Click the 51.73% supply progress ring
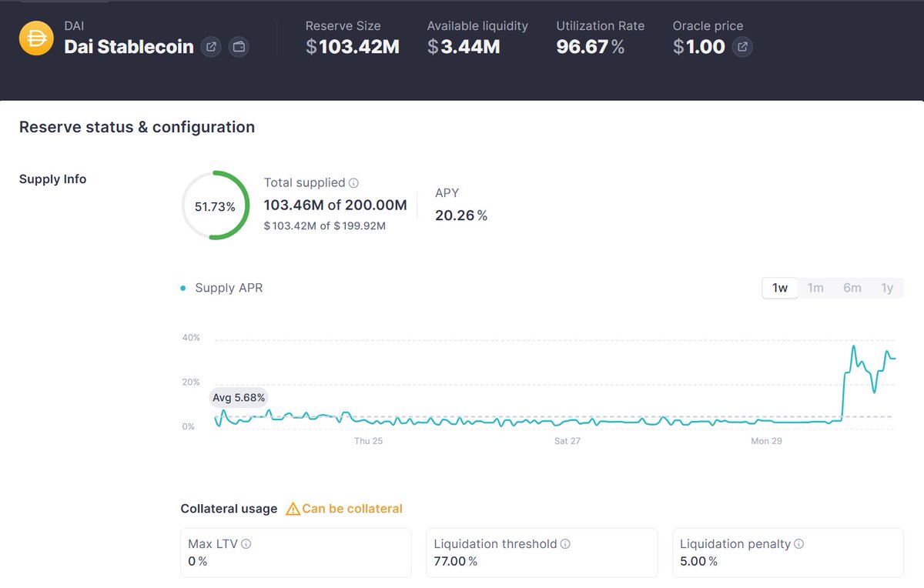 216,205
